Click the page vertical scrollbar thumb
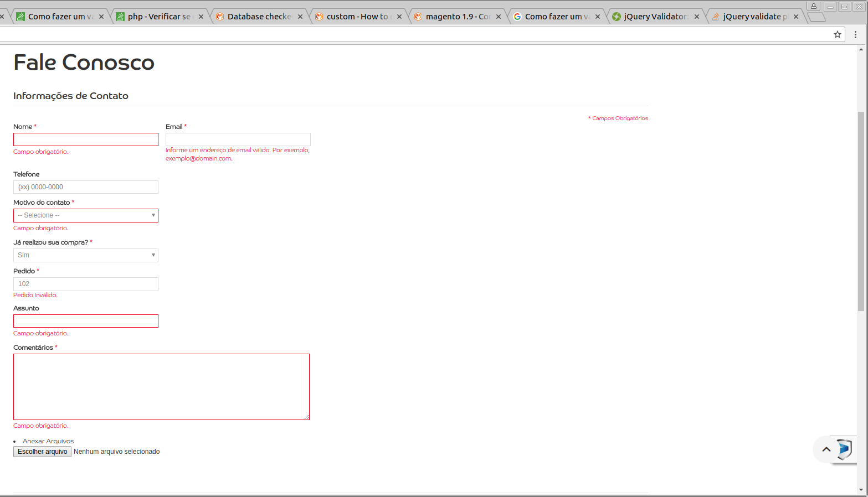The height and width of the screenshot is (497, 868). (x=861, y=211)
